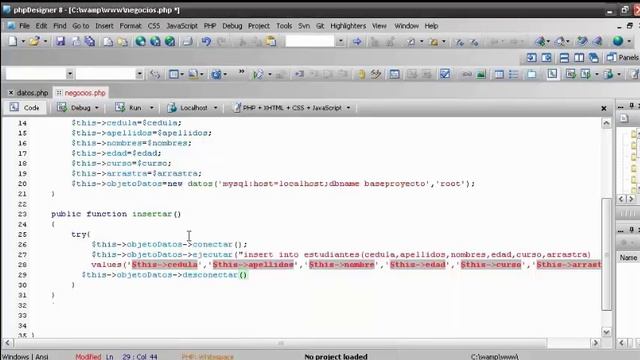Click the blue right-arrow Go icon
The height and width of the screenshot is (360, 640).
pyautogui.click(x=357, y=41)
